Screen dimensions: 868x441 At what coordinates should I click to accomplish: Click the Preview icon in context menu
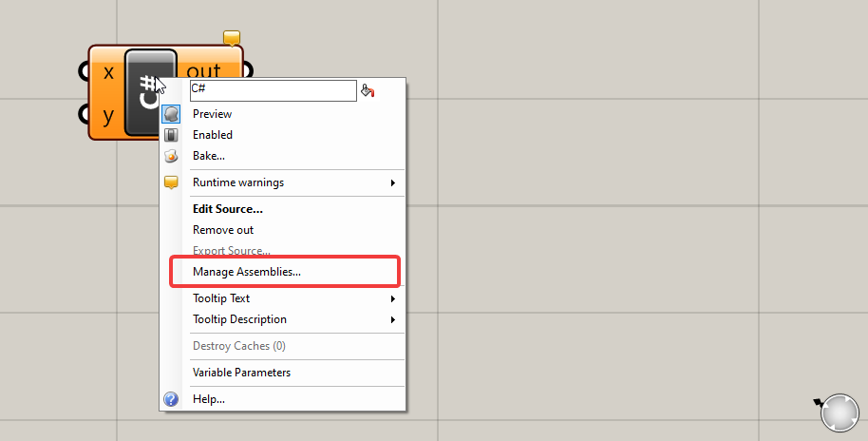(x=171, y=114)
